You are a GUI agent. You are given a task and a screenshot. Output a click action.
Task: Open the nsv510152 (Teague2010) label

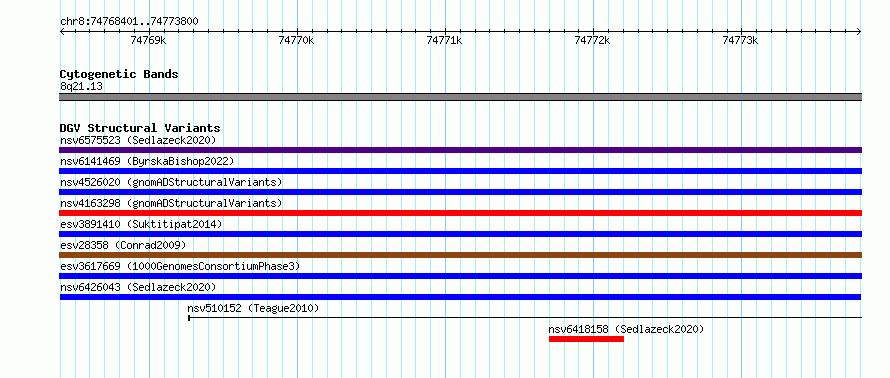click(253, 308)
